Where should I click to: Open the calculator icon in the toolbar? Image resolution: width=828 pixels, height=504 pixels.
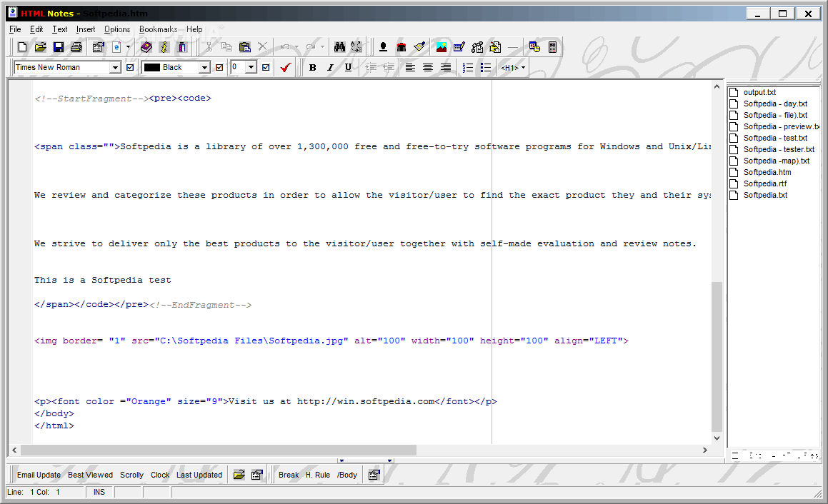pyautogui.click(x=552, y=48)
